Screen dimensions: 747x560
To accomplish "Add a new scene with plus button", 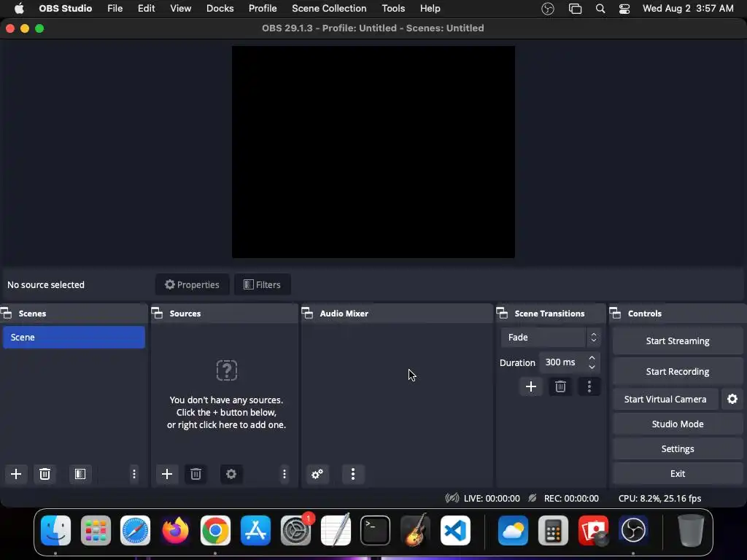I will 16,474.
